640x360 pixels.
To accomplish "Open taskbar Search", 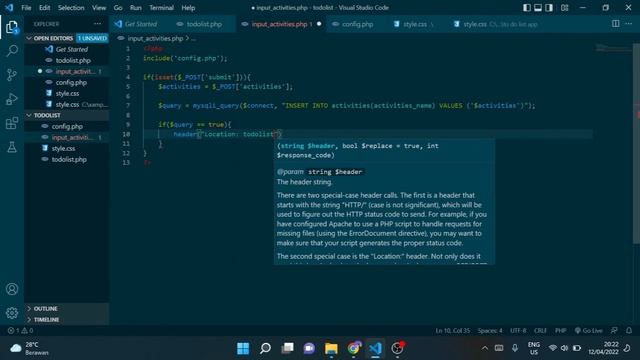I will coord(265,348).
